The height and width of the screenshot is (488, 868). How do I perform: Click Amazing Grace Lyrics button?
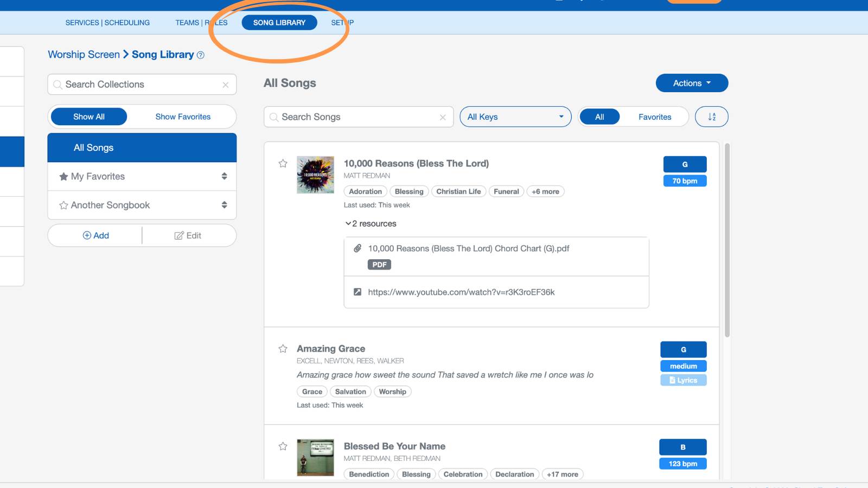click(x=683, y=380)
